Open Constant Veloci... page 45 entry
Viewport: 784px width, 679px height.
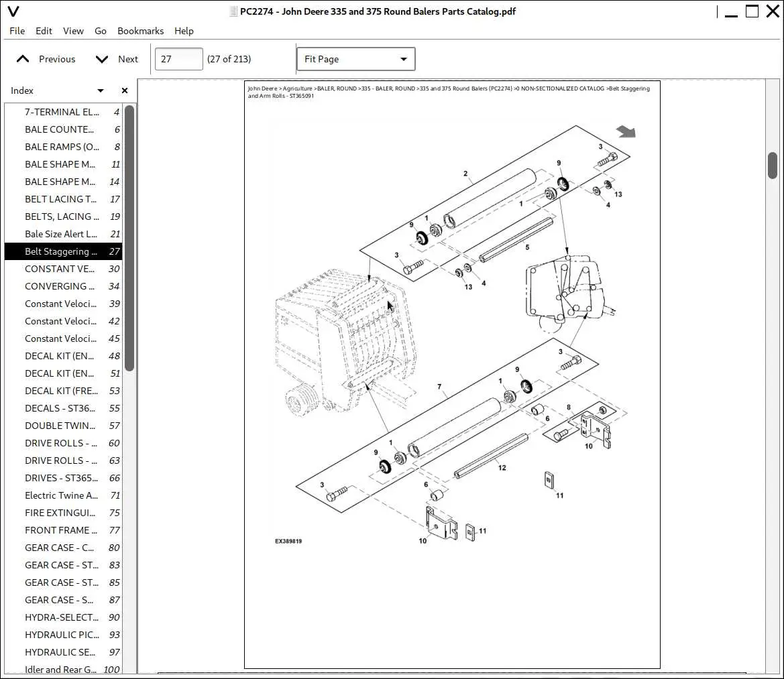coord(64,338)
